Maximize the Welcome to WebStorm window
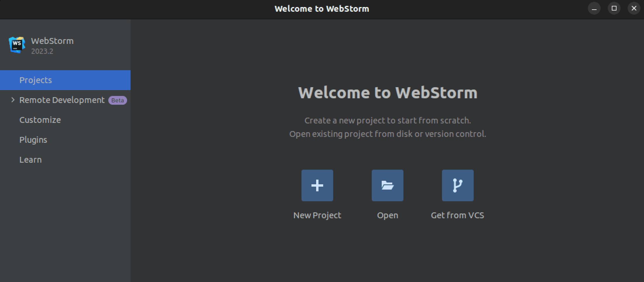The width and height of the screenshot is (644, 282). click(x=614, y=8)
